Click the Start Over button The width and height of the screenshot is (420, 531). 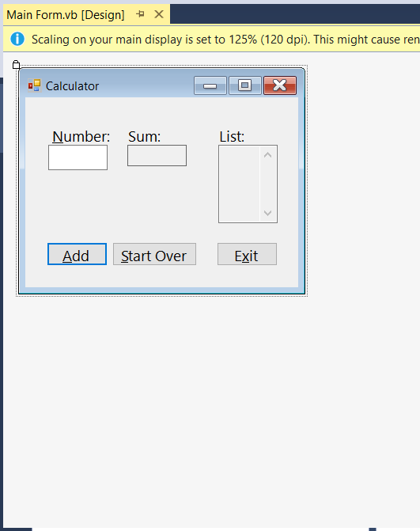point(154,254)
